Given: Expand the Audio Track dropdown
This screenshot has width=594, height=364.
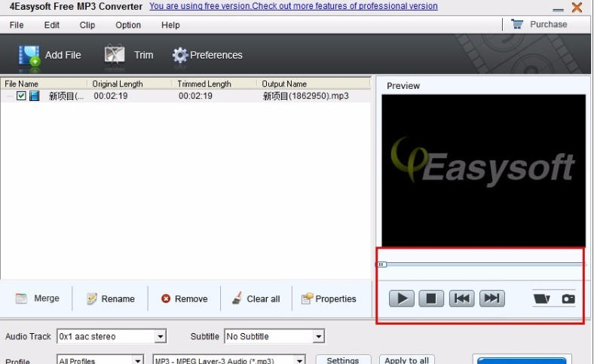Looking at the screenshot, I should (160, 337).
